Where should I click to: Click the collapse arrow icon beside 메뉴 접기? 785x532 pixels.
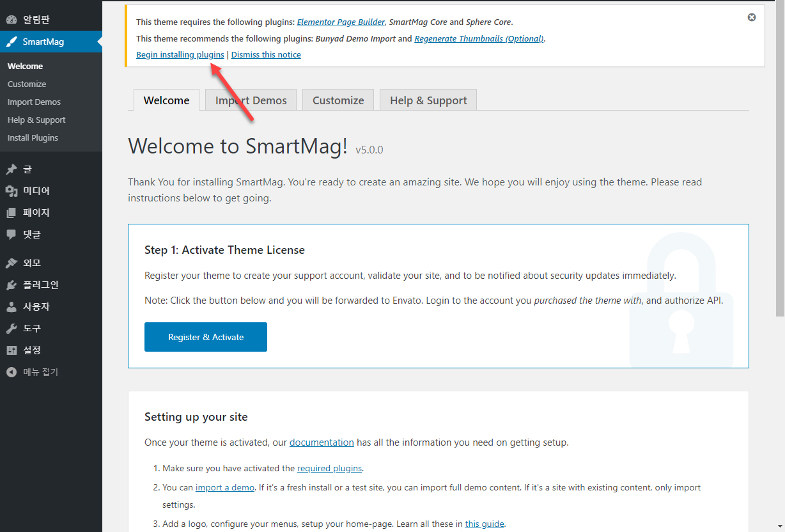tap(12, 372)
